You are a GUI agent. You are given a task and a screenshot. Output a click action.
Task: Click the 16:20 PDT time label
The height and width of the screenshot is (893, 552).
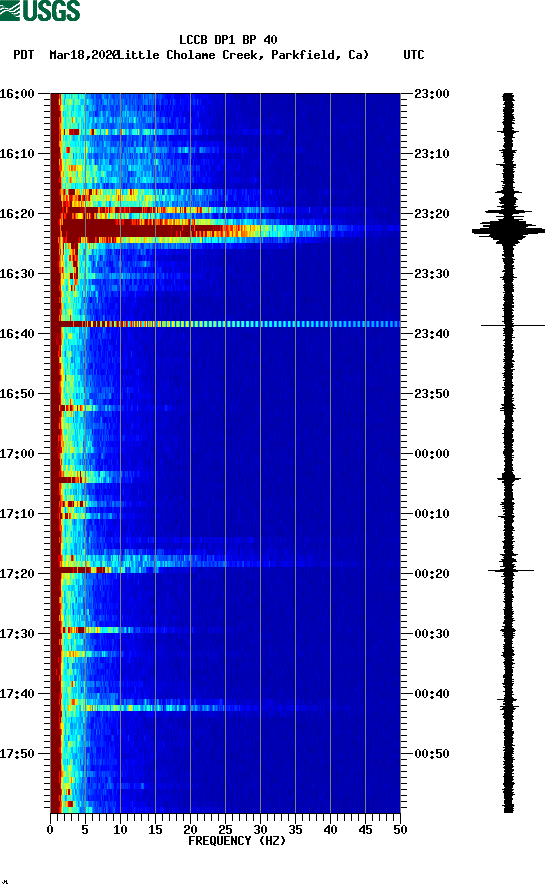tap(17, 214)
